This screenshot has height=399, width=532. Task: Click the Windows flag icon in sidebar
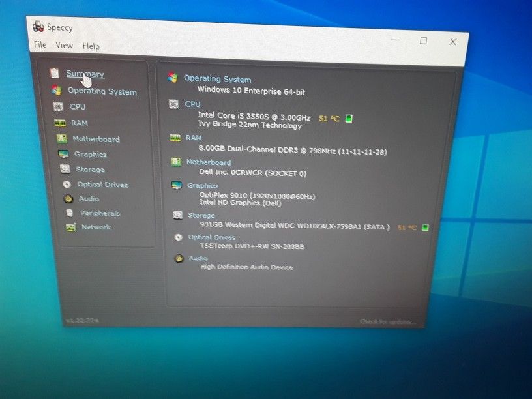point(56,90)
